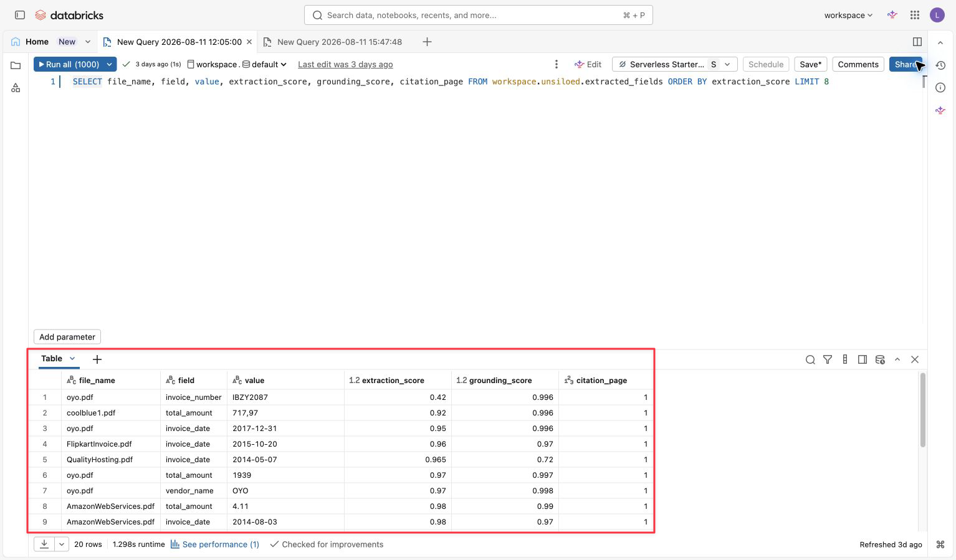Click the Edit assistant button

coord(588,64)
